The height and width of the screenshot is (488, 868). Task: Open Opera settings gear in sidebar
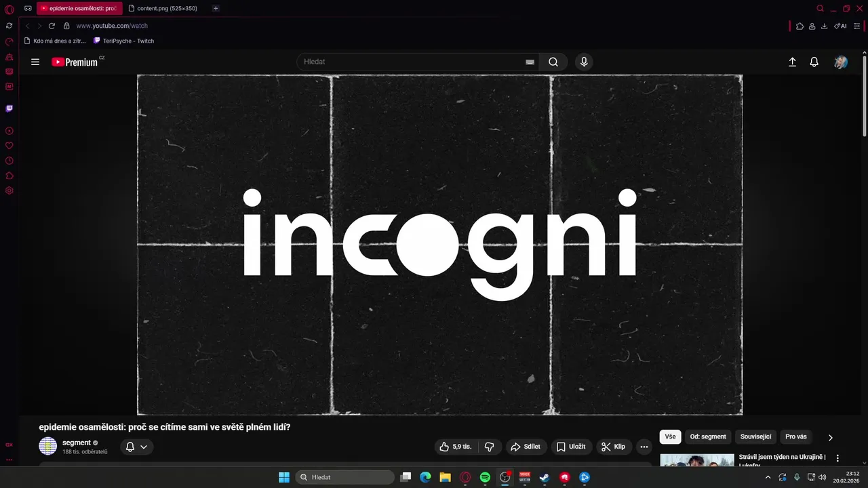tap(9, 190)
